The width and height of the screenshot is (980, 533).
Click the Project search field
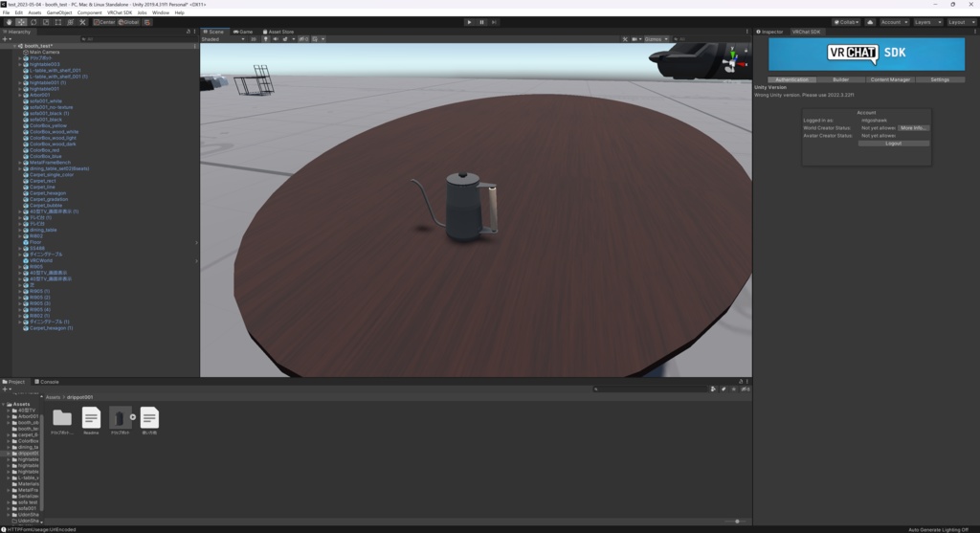coord(650,389)
